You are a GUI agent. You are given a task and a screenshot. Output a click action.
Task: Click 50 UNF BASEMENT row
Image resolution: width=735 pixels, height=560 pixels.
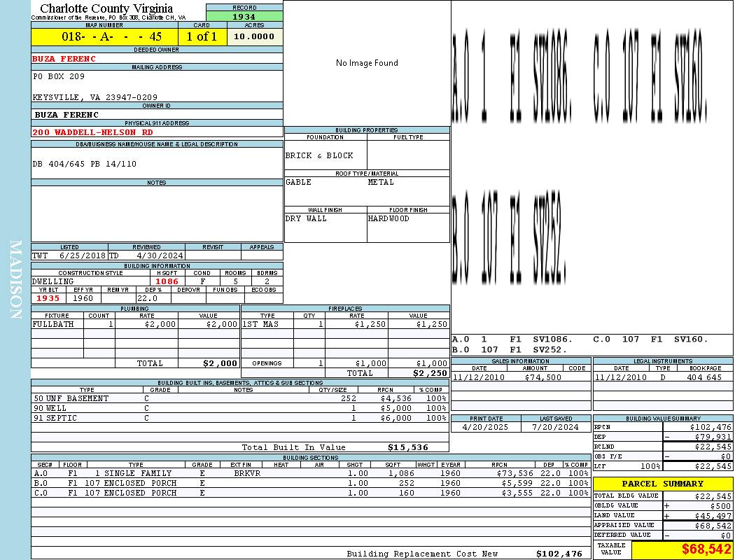240,399
